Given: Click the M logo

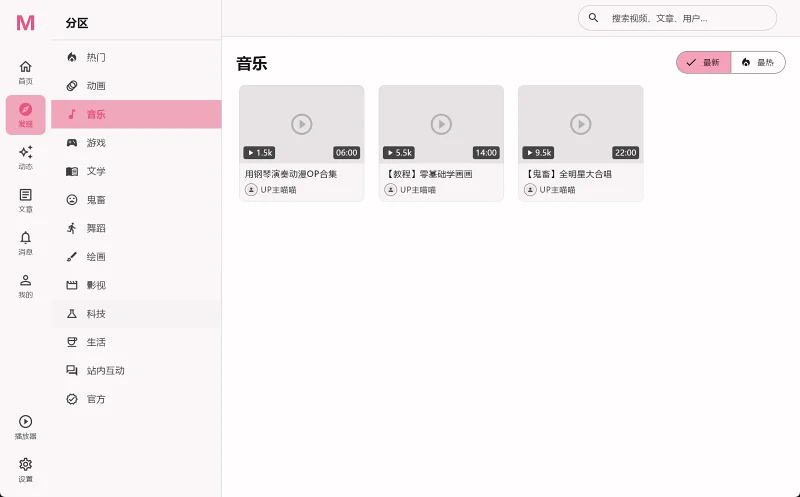Looking at the screenshot, I should (x=26, y=22).
